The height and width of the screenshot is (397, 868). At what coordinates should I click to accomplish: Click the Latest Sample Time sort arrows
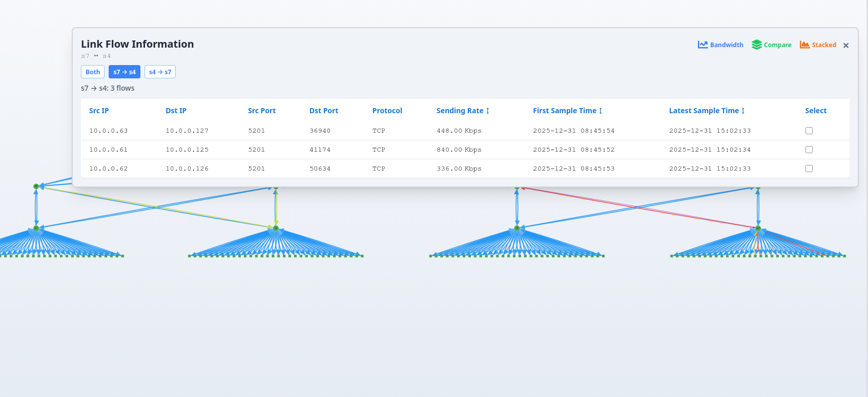click(x=743, y=111)
